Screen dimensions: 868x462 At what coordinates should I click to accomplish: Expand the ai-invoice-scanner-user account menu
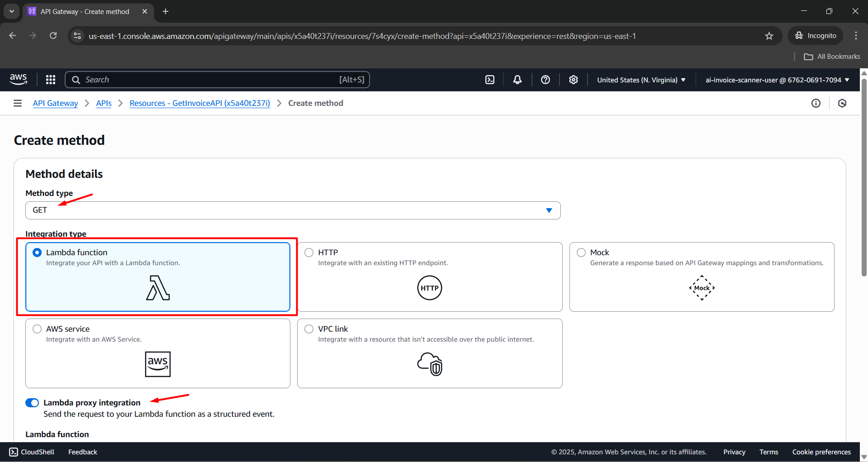click(x=777, y=80)
